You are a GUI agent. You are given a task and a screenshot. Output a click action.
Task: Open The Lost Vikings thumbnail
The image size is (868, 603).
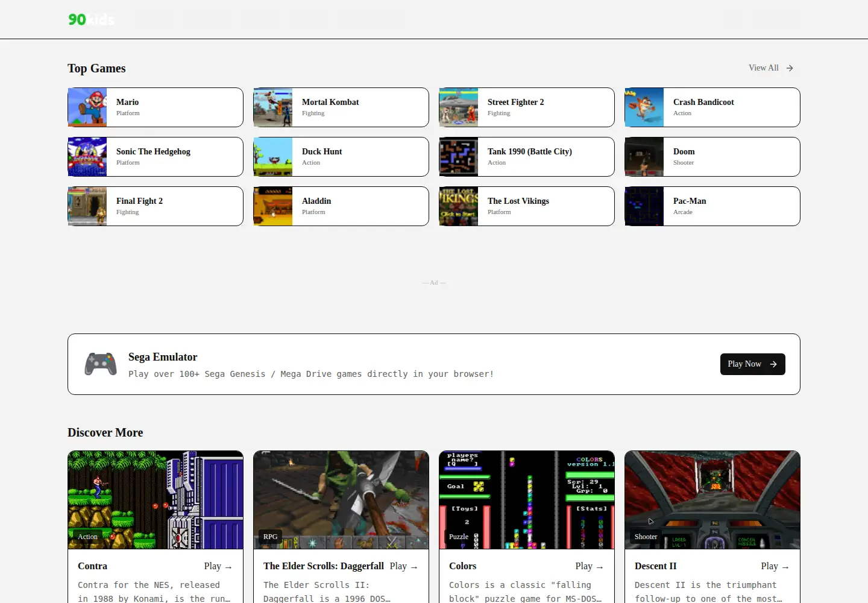459,206
